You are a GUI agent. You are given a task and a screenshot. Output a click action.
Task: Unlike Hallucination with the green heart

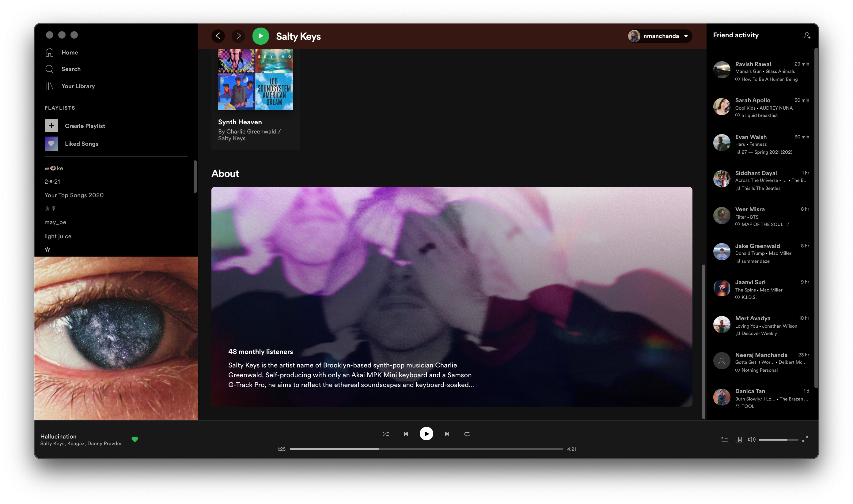coord(135,439)
